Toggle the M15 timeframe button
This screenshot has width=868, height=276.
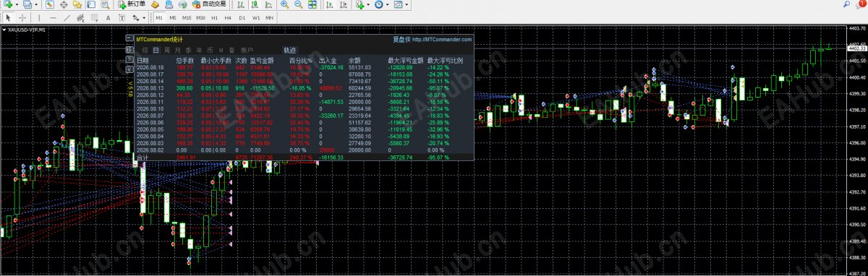(x=187, y=17)
